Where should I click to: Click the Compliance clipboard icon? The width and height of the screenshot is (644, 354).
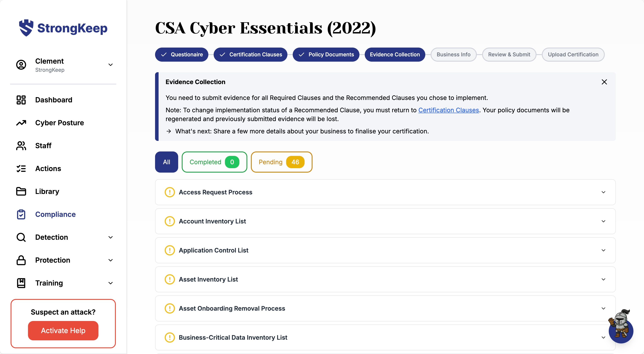point(21,214)
